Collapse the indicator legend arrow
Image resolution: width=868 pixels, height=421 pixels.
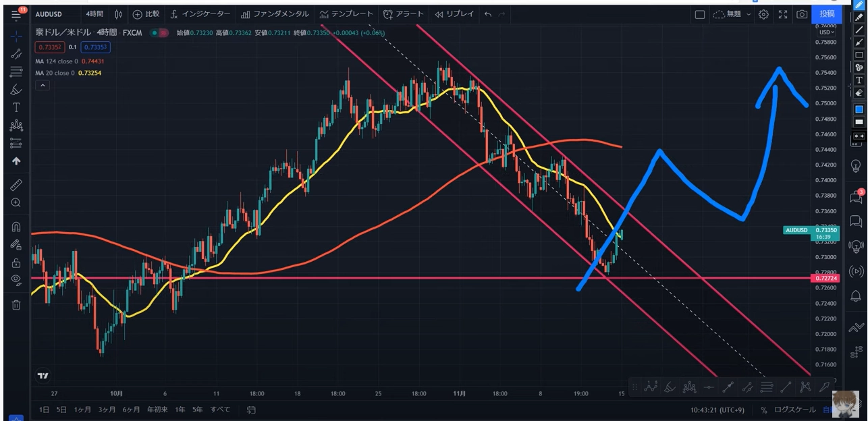coord(43,86)
